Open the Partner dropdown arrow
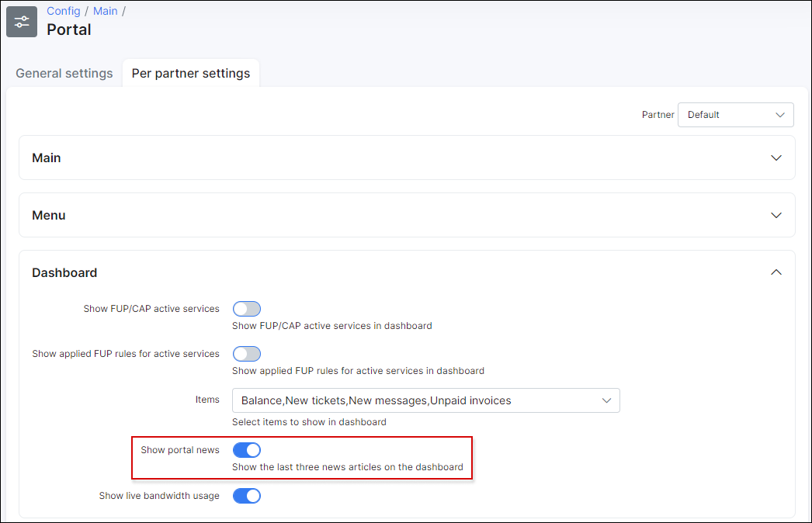This screenshot has width=812, height=523. pos(780,115)
